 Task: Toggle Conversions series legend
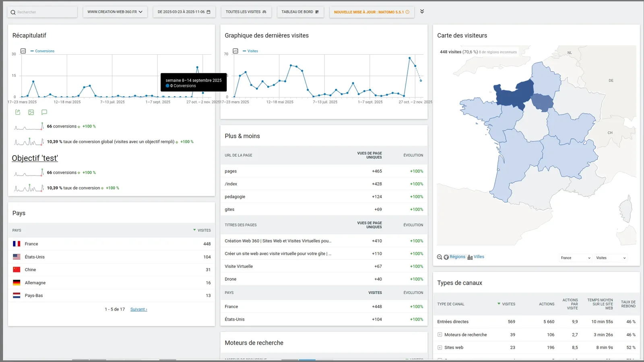[x=42, y=51]
